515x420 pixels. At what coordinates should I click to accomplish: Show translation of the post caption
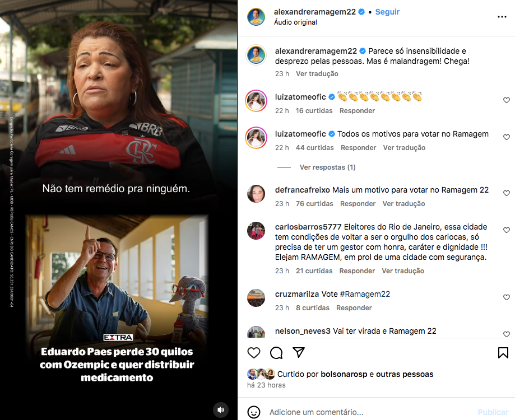pyautogui.click(x=317, y=74)
